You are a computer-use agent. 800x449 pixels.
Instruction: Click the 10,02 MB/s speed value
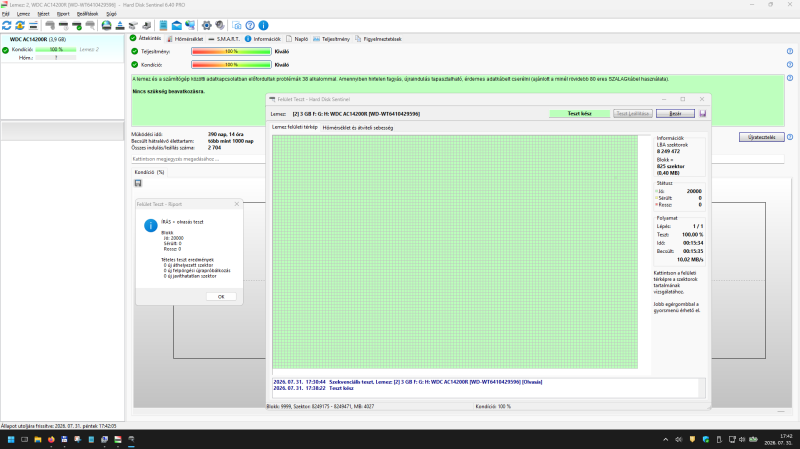pos(690,260)
